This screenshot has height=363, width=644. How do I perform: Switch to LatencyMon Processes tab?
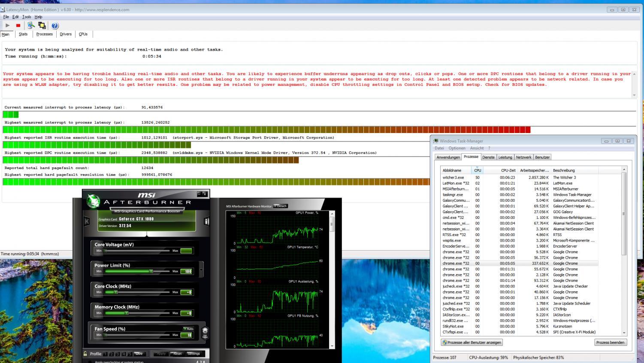[x=44, y=34]
